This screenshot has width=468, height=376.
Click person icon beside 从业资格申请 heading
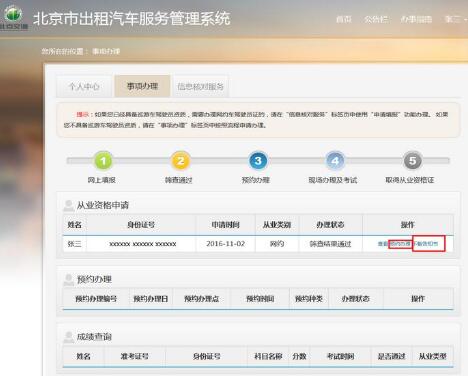pyautogui.click(x=69, y=205)
